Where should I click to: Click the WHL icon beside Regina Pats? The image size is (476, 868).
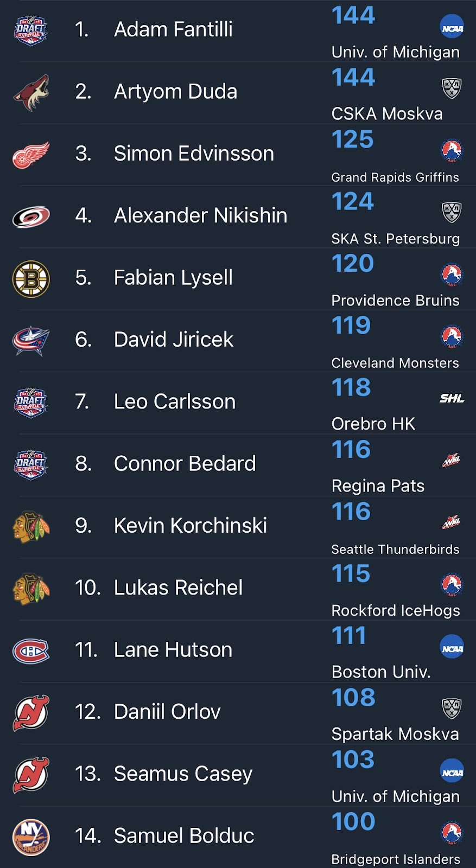click(x=452, y=461)
